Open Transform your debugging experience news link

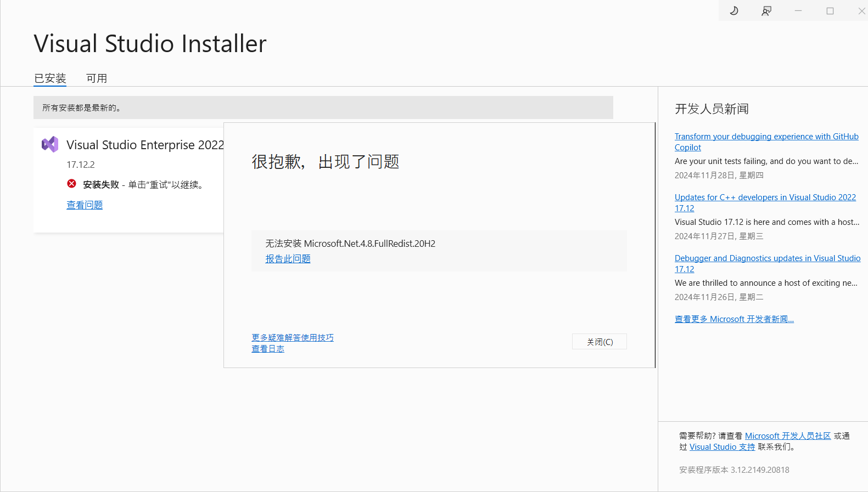coord(766,142)
